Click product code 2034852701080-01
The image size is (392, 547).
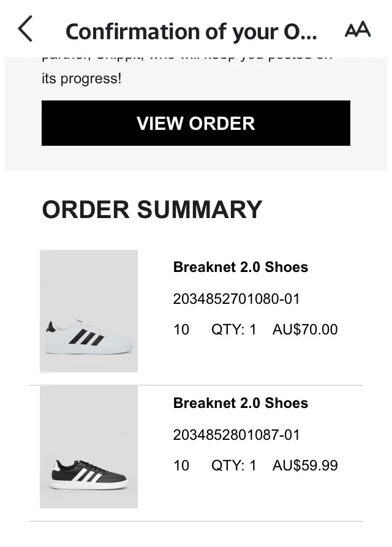click(x=236, y=299)
